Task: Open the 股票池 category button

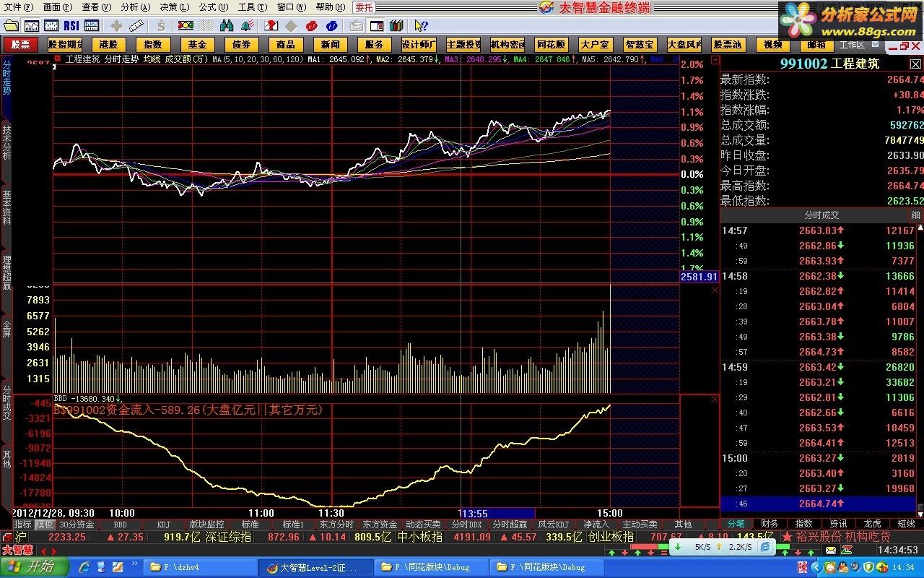Action: tap(728, 45)
